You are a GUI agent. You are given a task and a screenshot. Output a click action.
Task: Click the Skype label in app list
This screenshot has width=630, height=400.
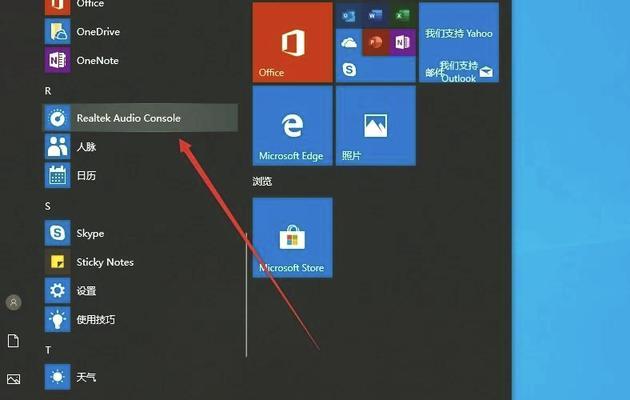coord(90,234)
